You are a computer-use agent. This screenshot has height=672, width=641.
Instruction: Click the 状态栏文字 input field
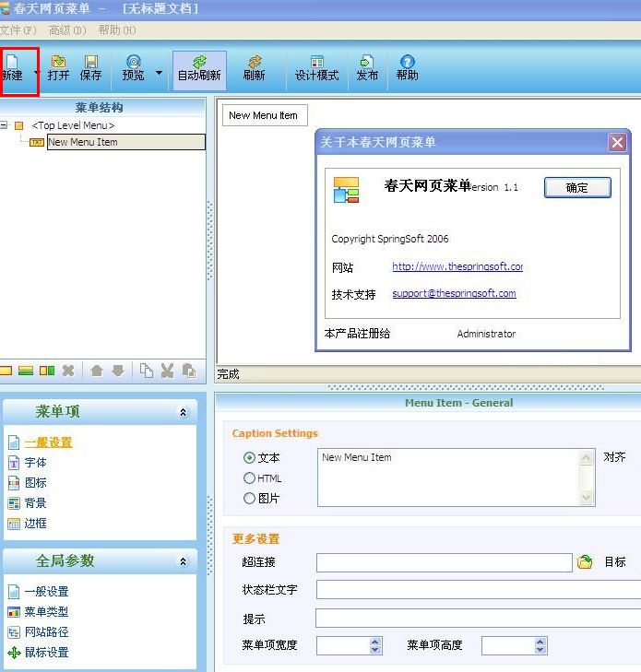(x=479, y=590)
